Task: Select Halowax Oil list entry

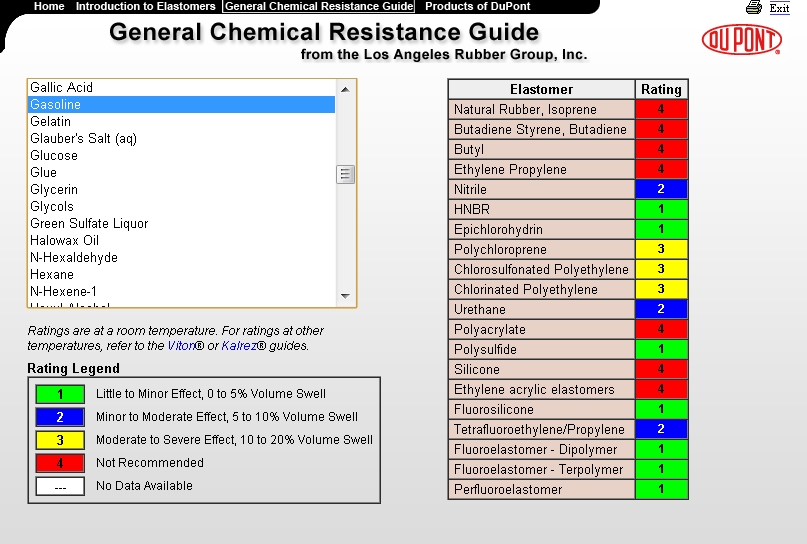Action: (x=64, y=241)
